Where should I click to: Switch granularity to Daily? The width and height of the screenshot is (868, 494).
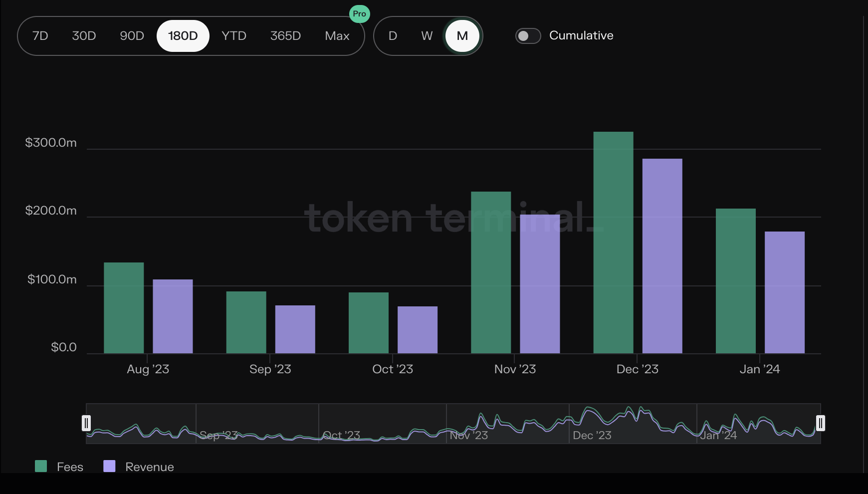pos(393,35)
